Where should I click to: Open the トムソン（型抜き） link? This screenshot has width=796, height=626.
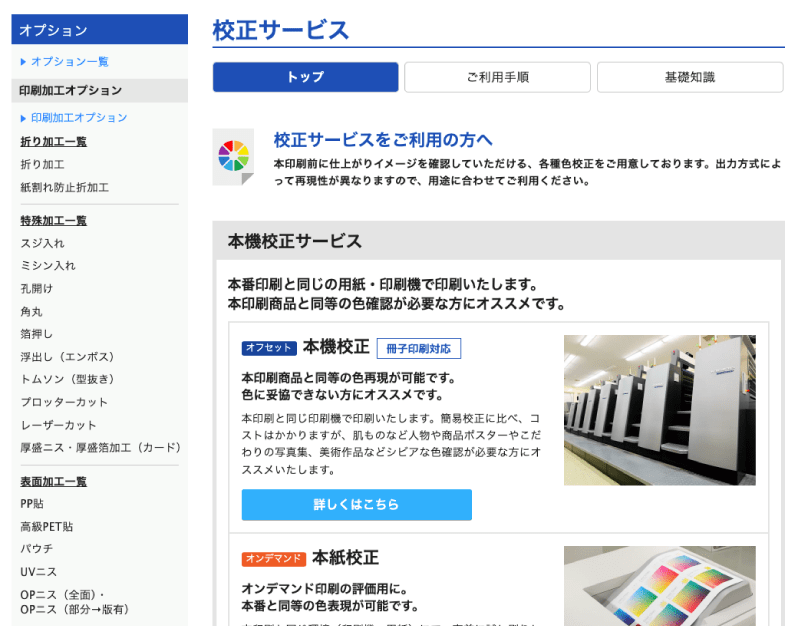[x=68, y=379]
